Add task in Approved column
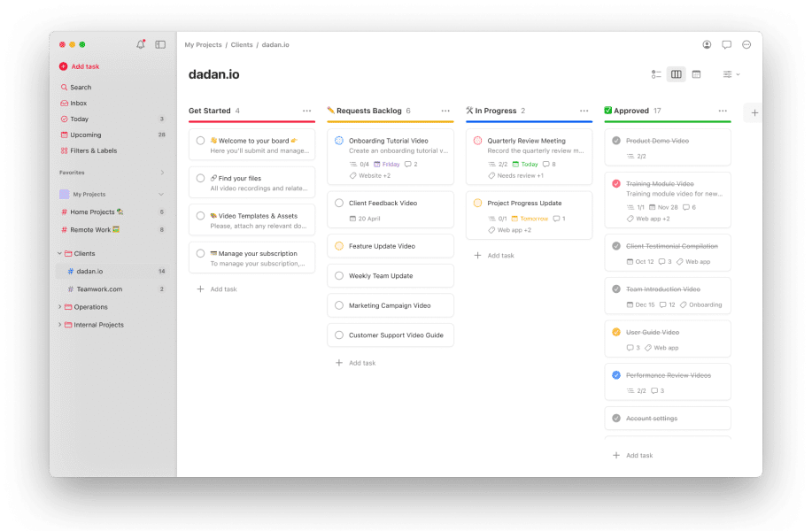Screen dimensions: 812x531 point(633,456)
